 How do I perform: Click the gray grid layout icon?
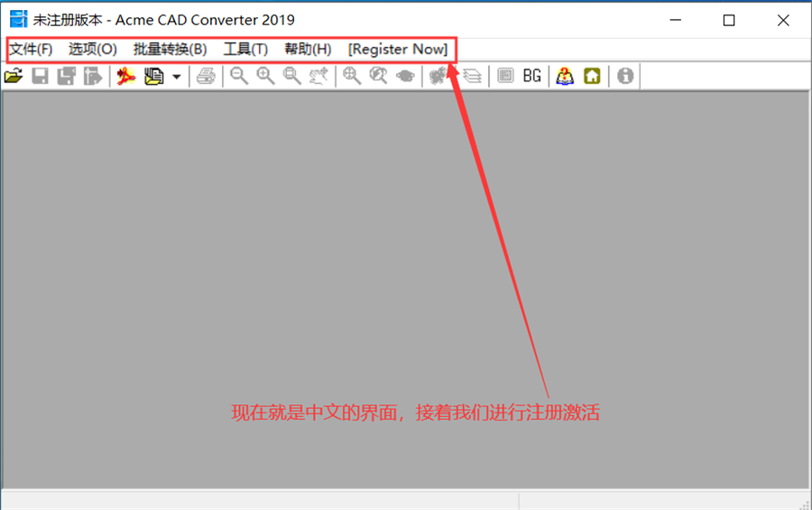tap(505, 76)
